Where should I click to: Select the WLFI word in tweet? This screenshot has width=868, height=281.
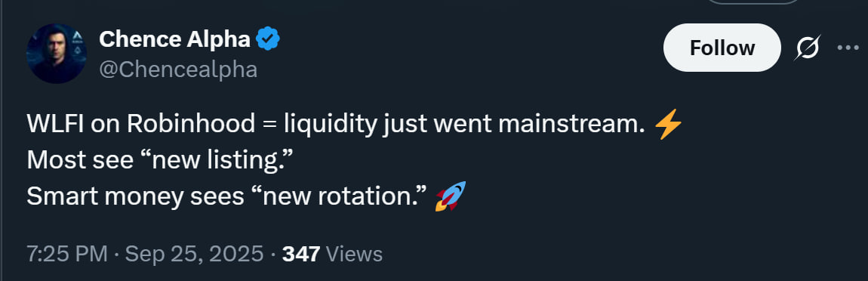[55, 125]
